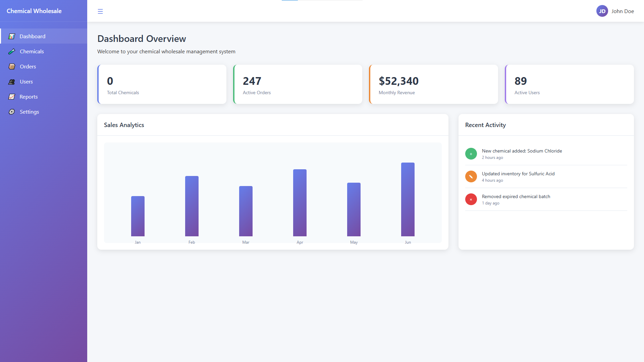
Task: Click the Chemicals test tube icon
Action: pos(12,51)
